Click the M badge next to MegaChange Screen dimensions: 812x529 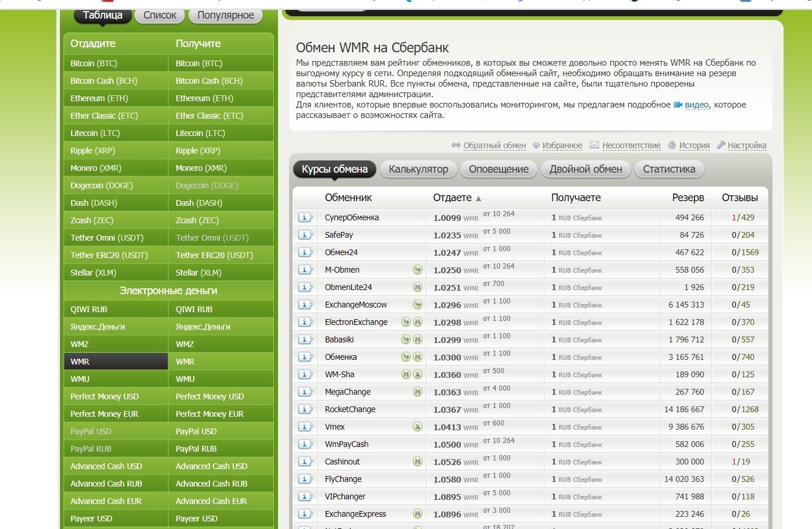pos(417,392)
